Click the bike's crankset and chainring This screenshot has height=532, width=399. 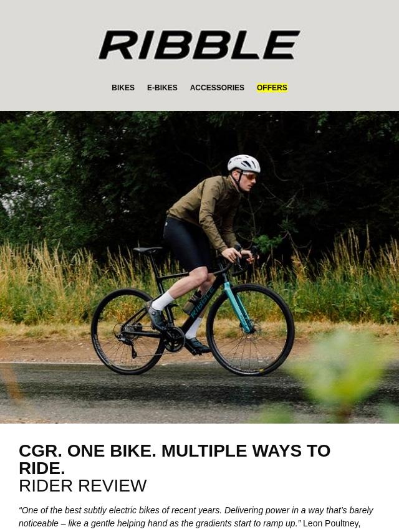(174, 340)
